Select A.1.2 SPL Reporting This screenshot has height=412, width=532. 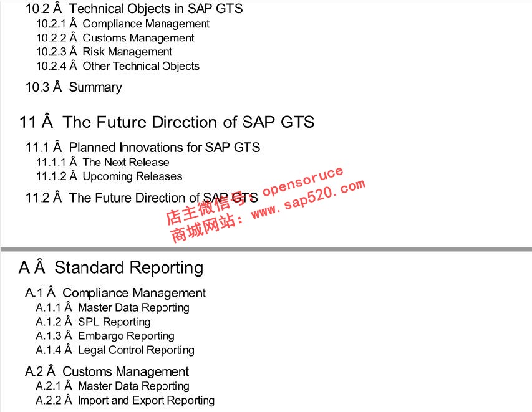pos(94,322)
